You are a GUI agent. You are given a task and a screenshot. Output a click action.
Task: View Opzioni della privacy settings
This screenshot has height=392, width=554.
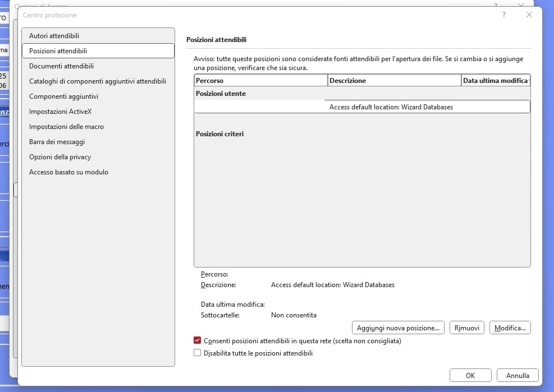tap(98, 157)
